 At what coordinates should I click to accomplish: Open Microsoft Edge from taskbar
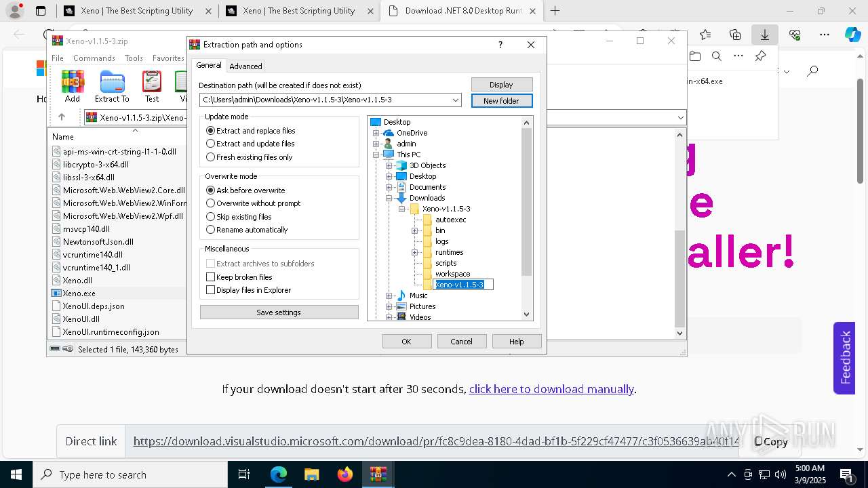[x=279, y=474]
